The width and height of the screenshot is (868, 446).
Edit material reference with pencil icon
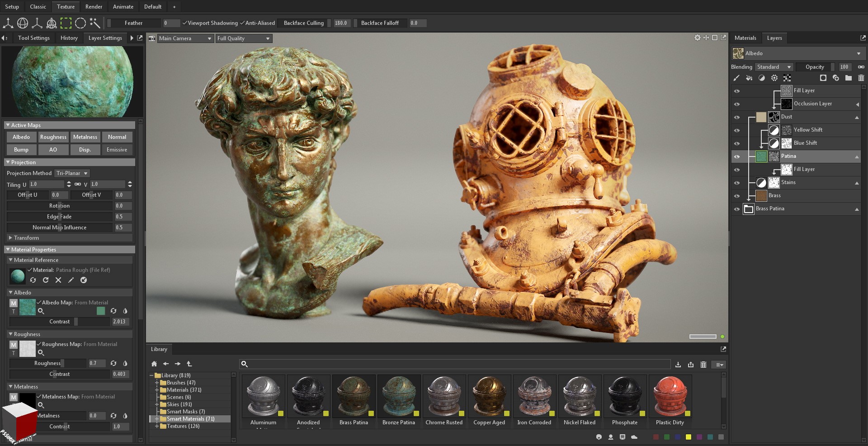click(x=71, y=280)
